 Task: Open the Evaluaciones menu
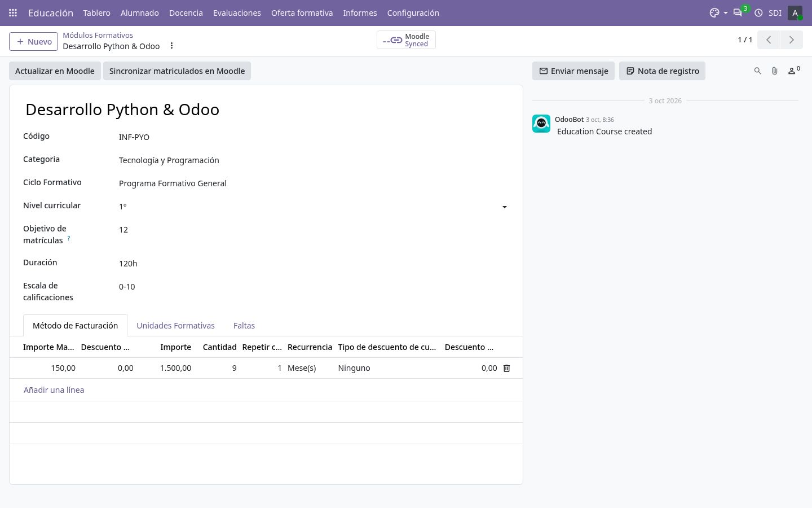pyautogui.click(x=237, y=12)
